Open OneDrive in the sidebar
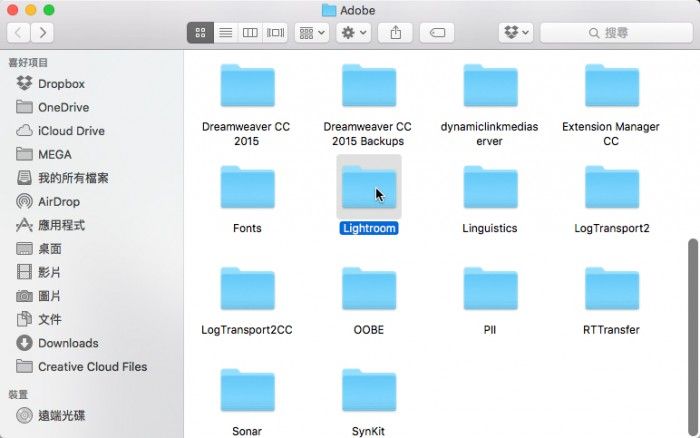 [52, 107]
